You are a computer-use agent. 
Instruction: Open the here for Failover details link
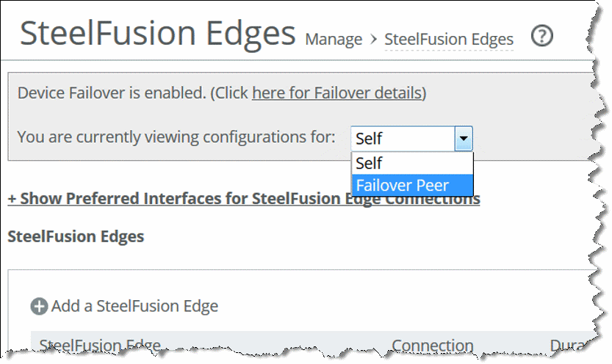point(336,93)
